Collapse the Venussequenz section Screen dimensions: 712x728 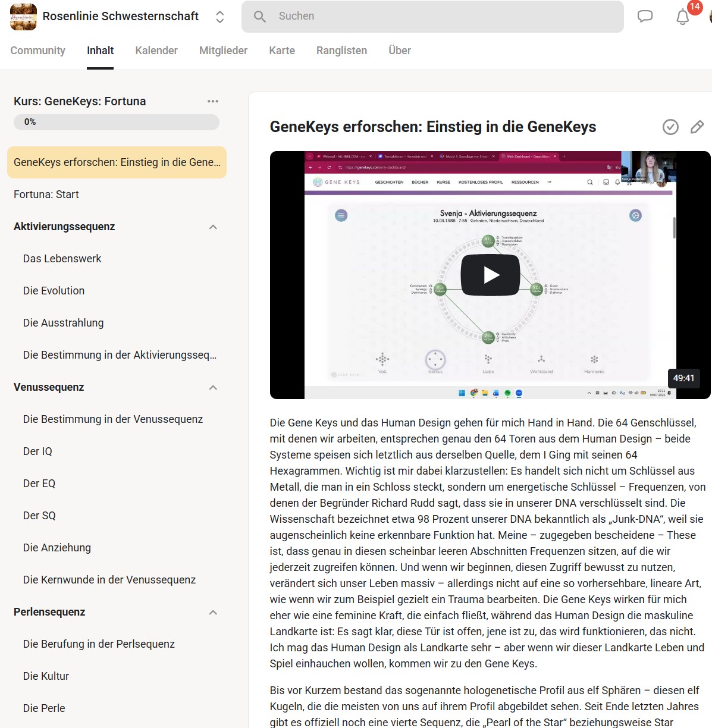(x=213, y=388)
